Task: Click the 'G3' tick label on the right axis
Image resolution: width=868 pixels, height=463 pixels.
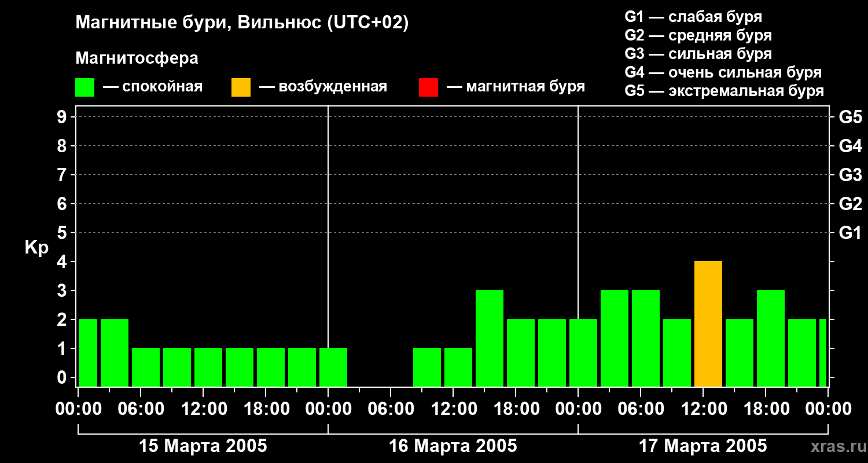Action: coord(851,175)
